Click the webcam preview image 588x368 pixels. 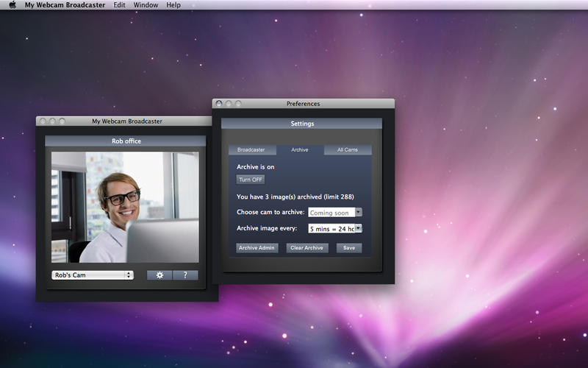[x=125, y=208]
